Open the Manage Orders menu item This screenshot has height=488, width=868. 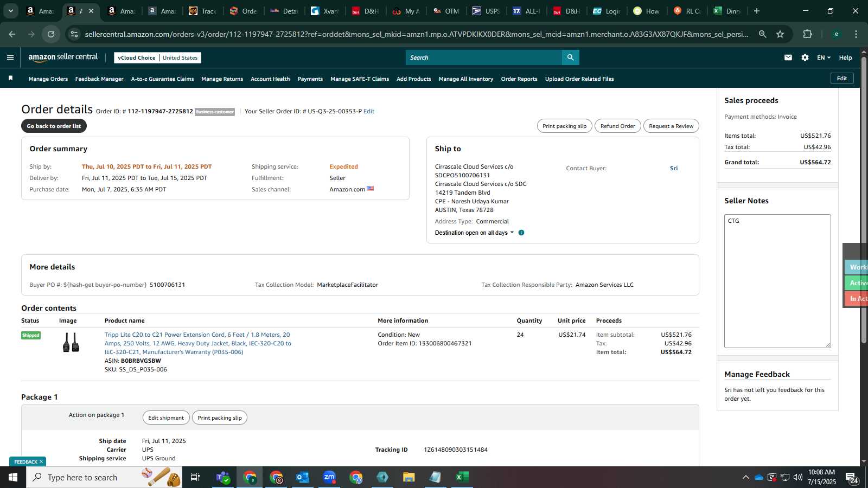pos(48,79)
